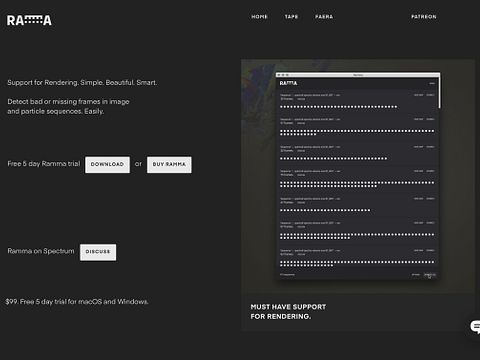Click the fifth sequence's frame dot row
480x360 pixels.
tap(325, 210)
